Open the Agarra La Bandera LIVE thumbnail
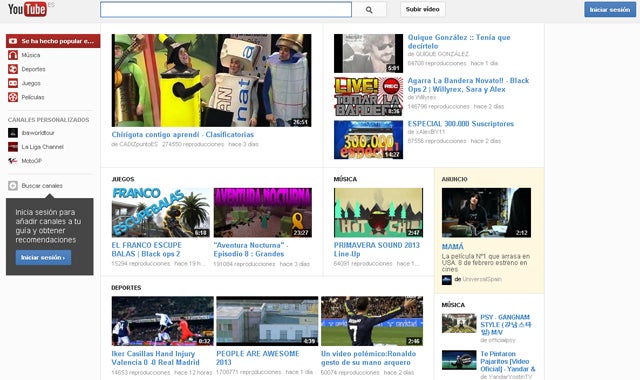 368,97
